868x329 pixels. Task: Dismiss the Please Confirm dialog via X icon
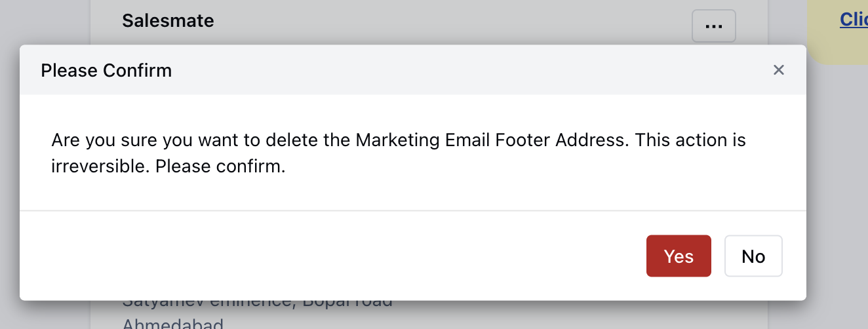[779, 69]
